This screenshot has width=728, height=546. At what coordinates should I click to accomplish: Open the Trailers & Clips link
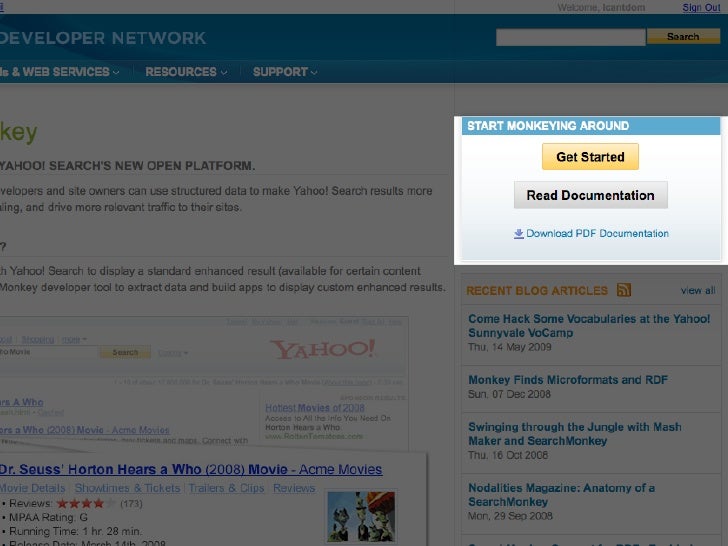[226, 488]
